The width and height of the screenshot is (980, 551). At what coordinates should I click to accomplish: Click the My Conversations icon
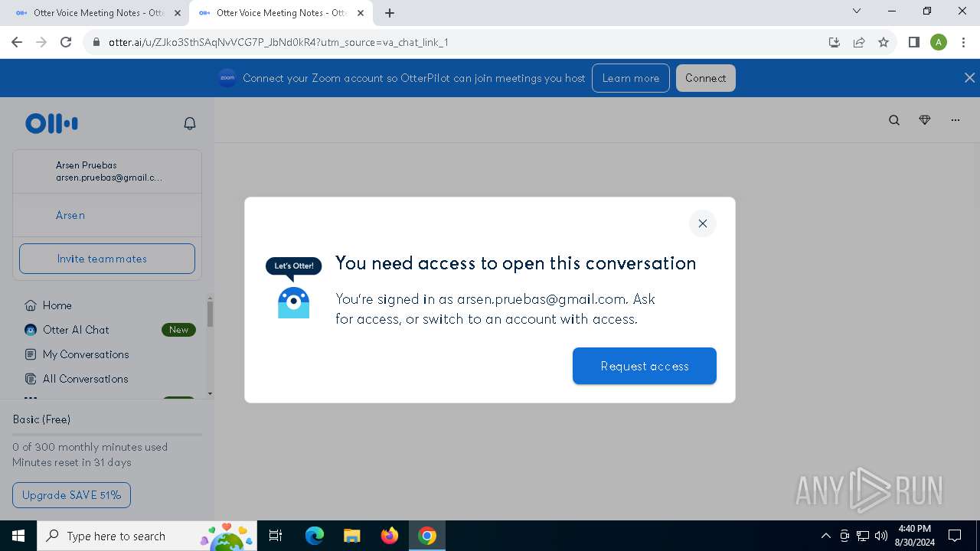tap(31, 354)
